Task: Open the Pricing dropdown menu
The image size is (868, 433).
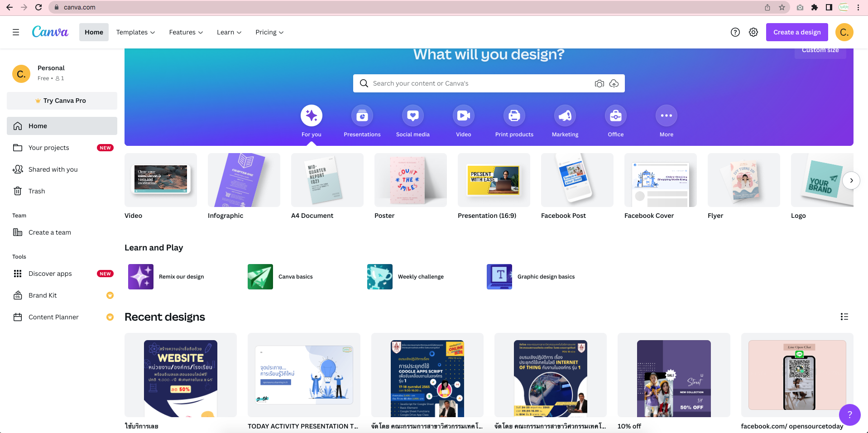Action: tap(269, 32)
